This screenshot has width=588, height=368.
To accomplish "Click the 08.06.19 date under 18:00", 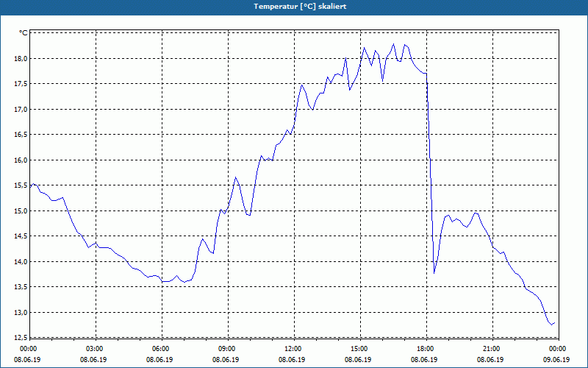I will 424,359.
